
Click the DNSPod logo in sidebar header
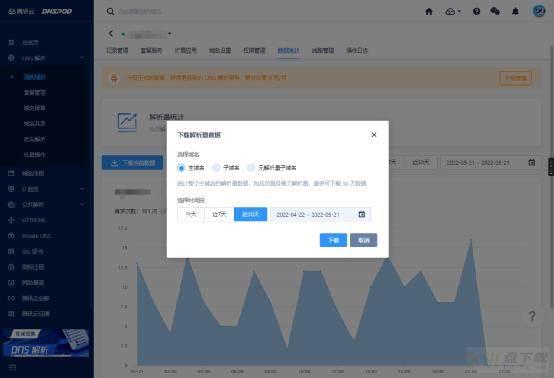57,11
